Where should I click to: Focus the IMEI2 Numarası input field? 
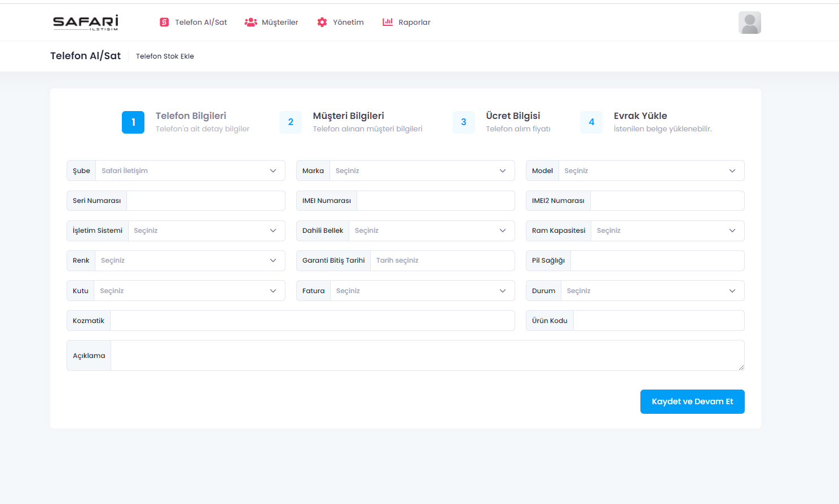pos(667,201)
